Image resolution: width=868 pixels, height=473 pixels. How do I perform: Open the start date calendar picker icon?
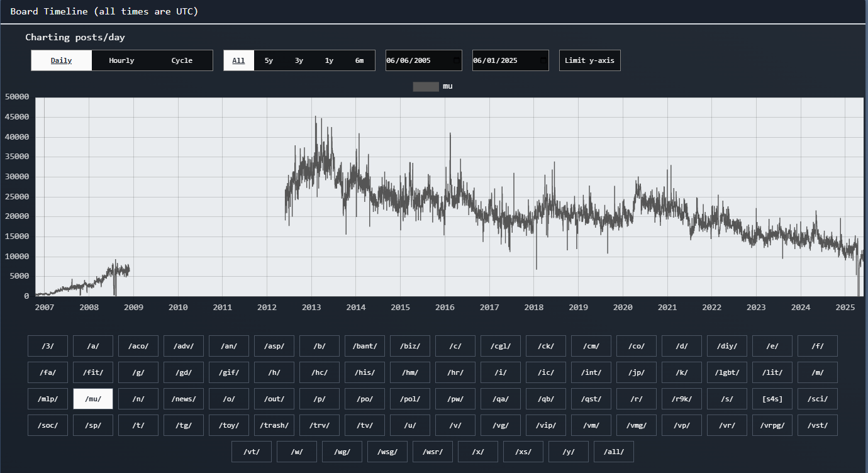click(457, 60)
